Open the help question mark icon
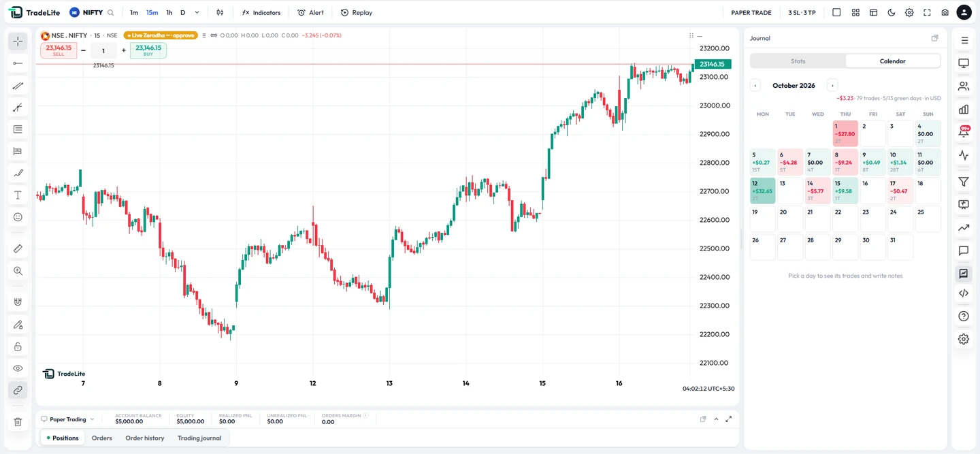Screen dimensions: 980x454 click(x=964, y=317)
